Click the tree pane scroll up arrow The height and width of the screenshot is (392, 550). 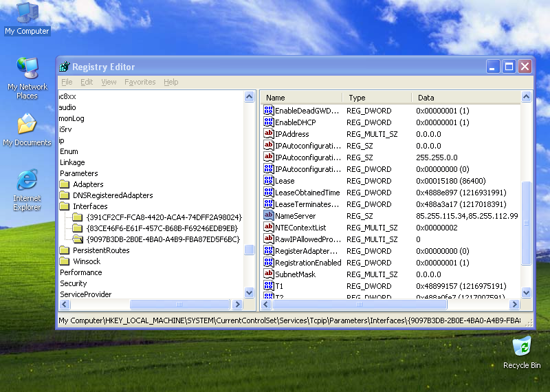coord(249,96)
